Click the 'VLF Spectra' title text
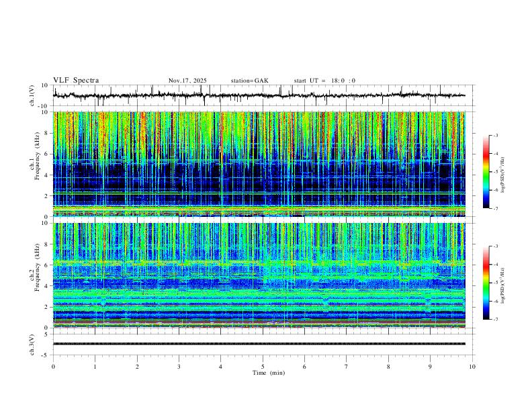This screenshot has width=532, height=411. pos(76,81)
